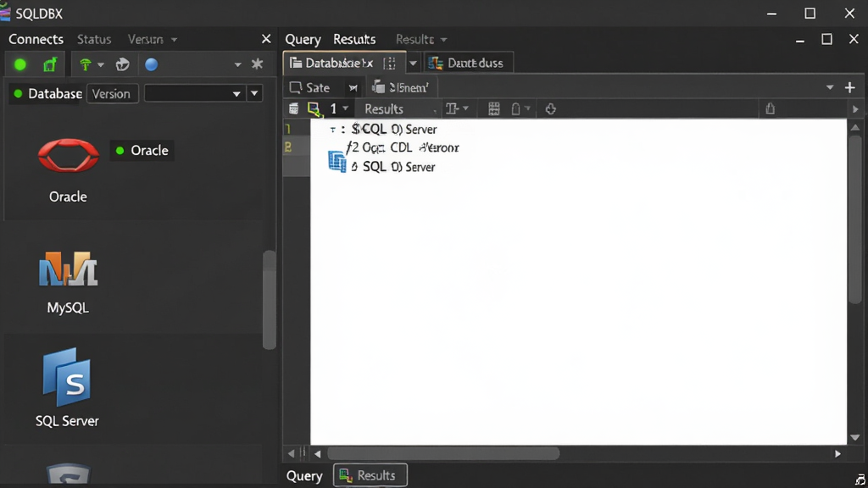Open the Results tab at top
868x488 pixels.
354,39
